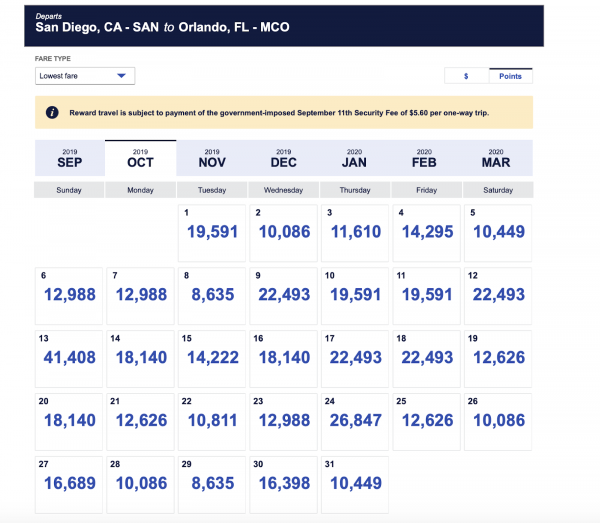Screen dimensions: 600x523
Task: Switch to the FEB 2020 tab
Action: (x=426, y=158)
